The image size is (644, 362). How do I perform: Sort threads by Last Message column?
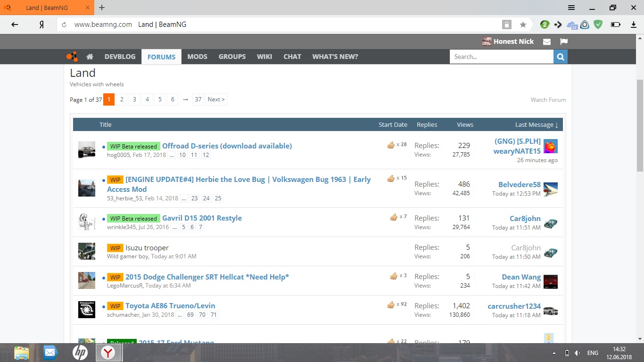[537, 124]
